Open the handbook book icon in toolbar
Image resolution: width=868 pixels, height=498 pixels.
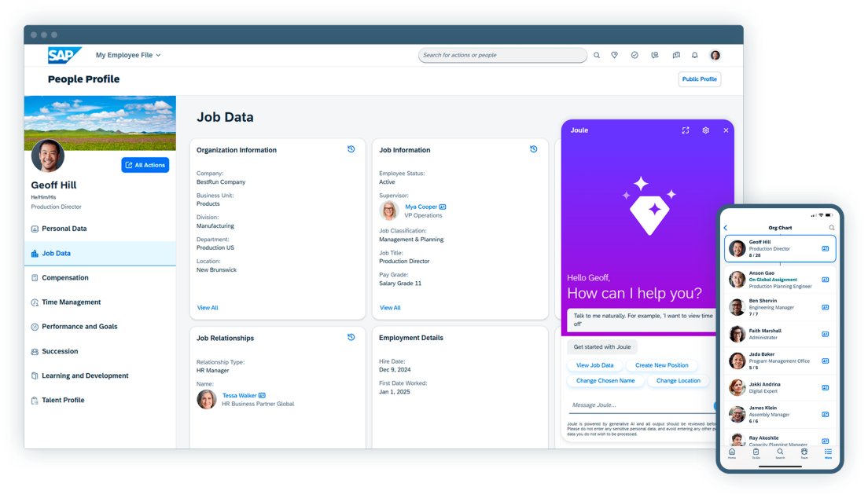[x=675, y=55]
